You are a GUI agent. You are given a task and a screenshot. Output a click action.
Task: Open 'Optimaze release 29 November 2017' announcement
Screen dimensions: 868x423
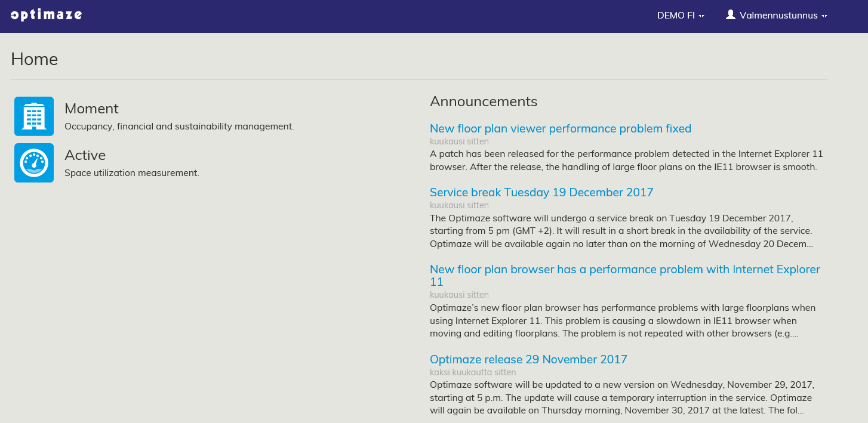[528, 359]
